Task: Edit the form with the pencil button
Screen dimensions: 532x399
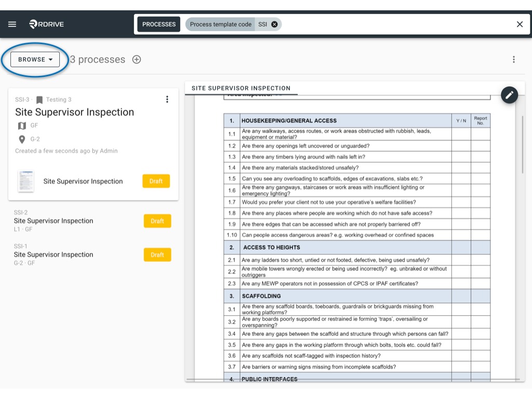Action: point(509,96)
